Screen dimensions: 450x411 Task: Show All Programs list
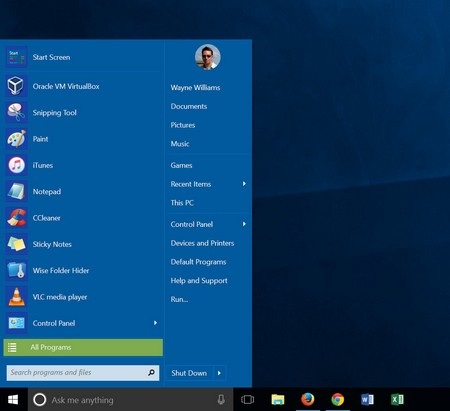pos(83,347)
